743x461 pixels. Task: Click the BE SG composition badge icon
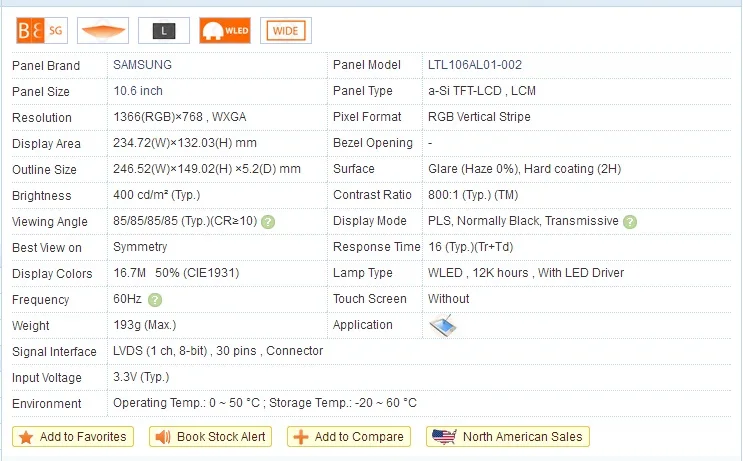click(x=42, y=31)
